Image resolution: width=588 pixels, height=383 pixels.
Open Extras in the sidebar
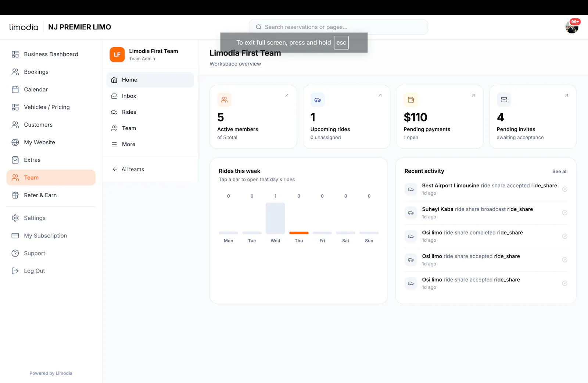(x=51, y=160)
